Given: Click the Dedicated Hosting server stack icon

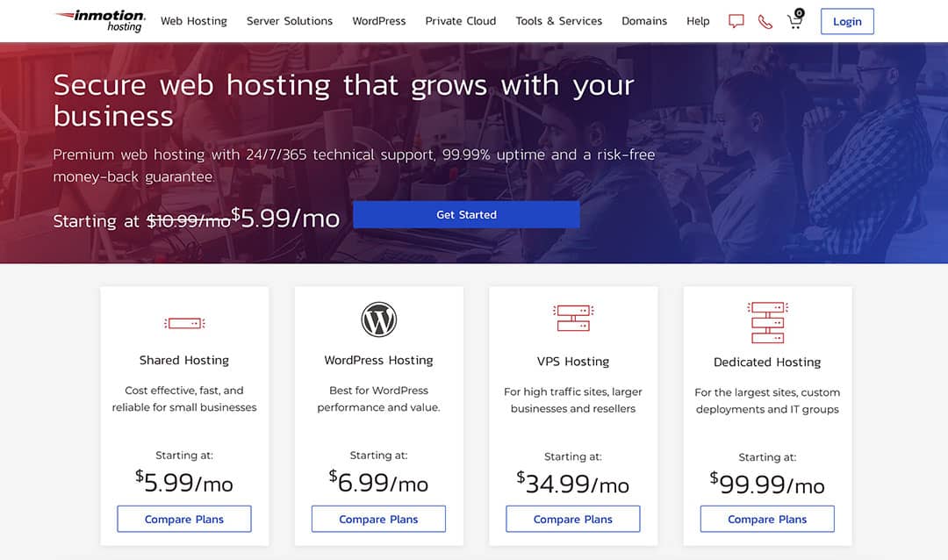Looking at the screenshot, I should point(767,322).
